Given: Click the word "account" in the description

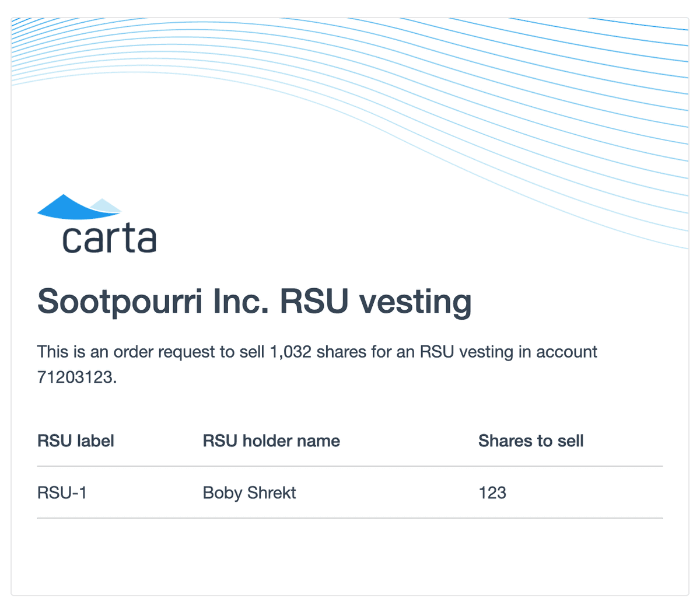Looking at the screenshot, I should click(566, 352).
